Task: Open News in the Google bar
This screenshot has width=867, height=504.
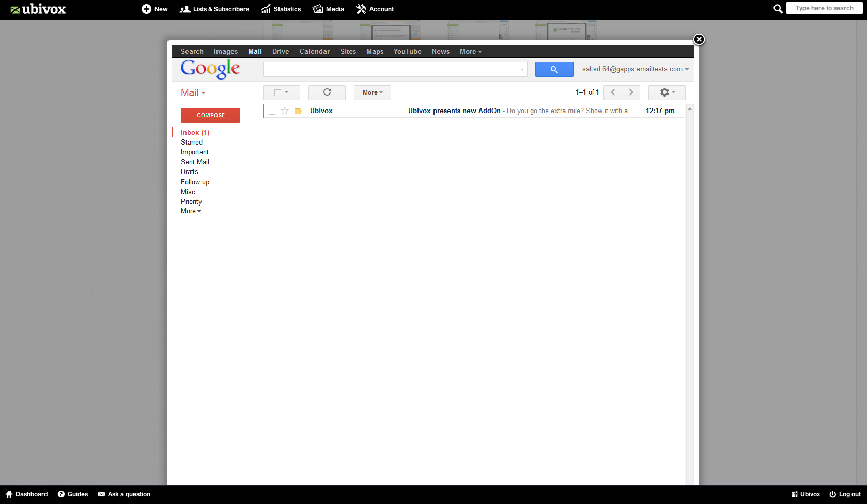Action: click(441, 52)
